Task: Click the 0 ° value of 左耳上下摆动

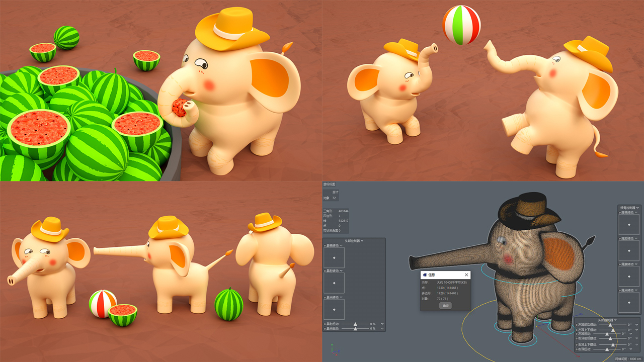Action: [x=629, y=330]
